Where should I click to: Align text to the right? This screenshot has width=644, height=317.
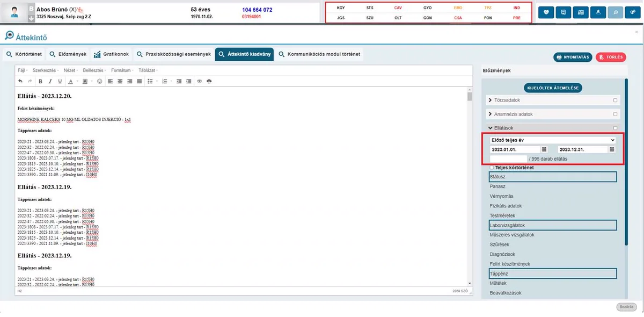coord(129,81)
